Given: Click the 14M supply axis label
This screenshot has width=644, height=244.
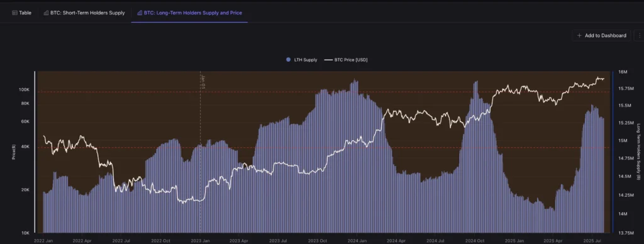Looking at the screenshot, I should (623, 214).
